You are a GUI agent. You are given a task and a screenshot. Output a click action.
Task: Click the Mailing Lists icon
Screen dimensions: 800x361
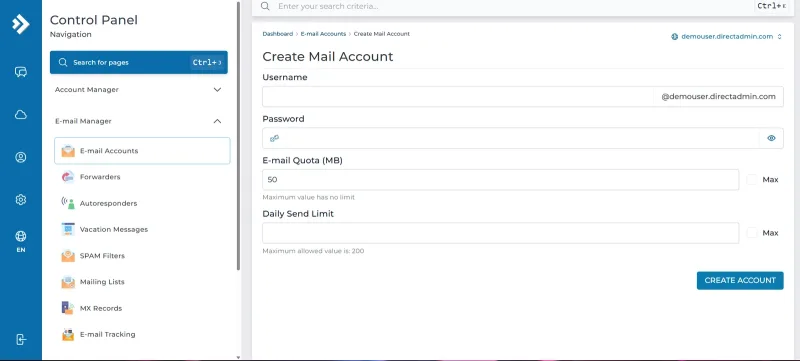[x=68, y=282]
